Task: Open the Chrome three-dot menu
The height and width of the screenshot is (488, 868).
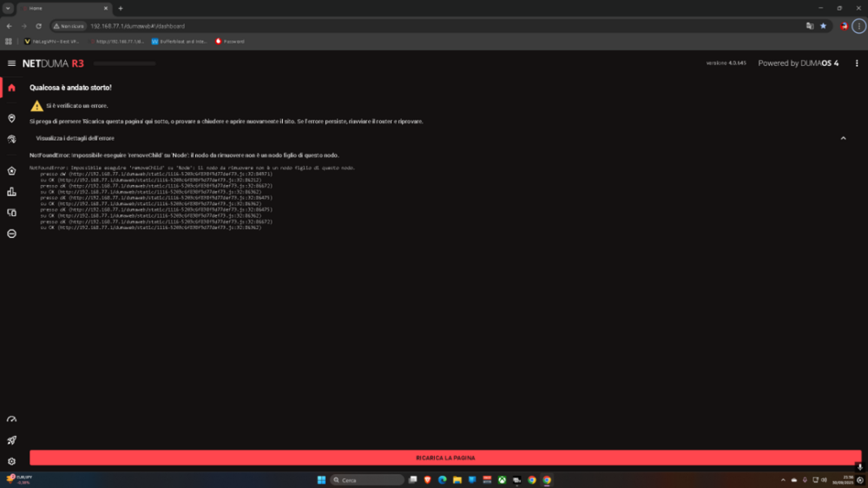Action: click(x=858, y=26)
